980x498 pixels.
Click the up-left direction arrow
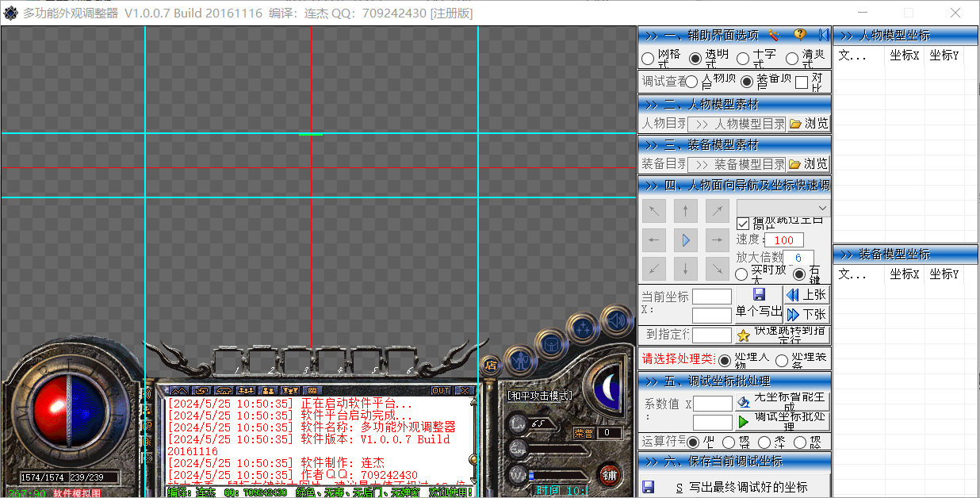[x=653, y=211]
